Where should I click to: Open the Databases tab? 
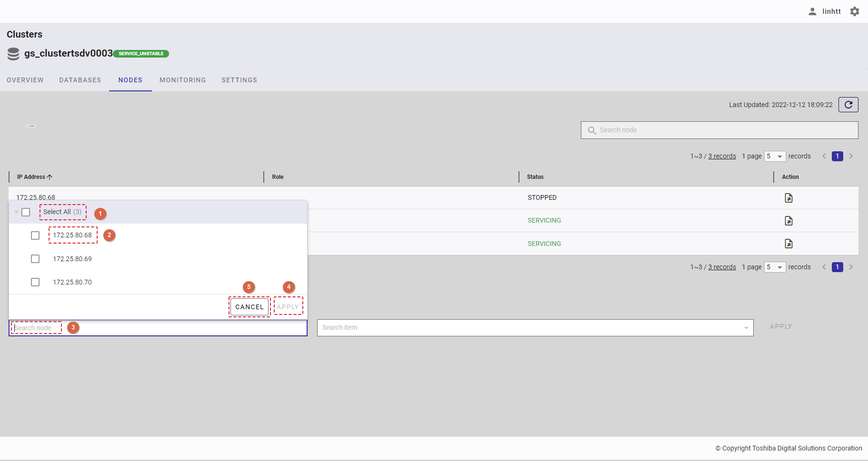point(80,80)
